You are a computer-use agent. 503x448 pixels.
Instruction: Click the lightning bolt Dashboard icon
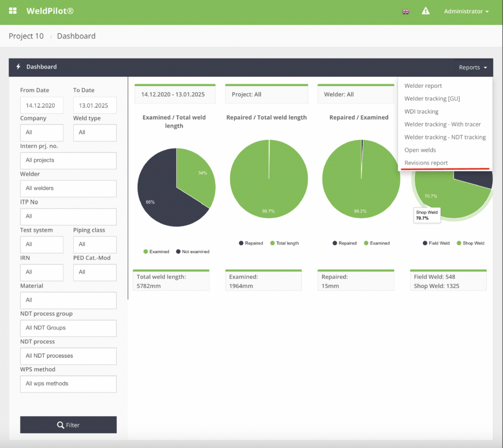click(x=18, y=67)
